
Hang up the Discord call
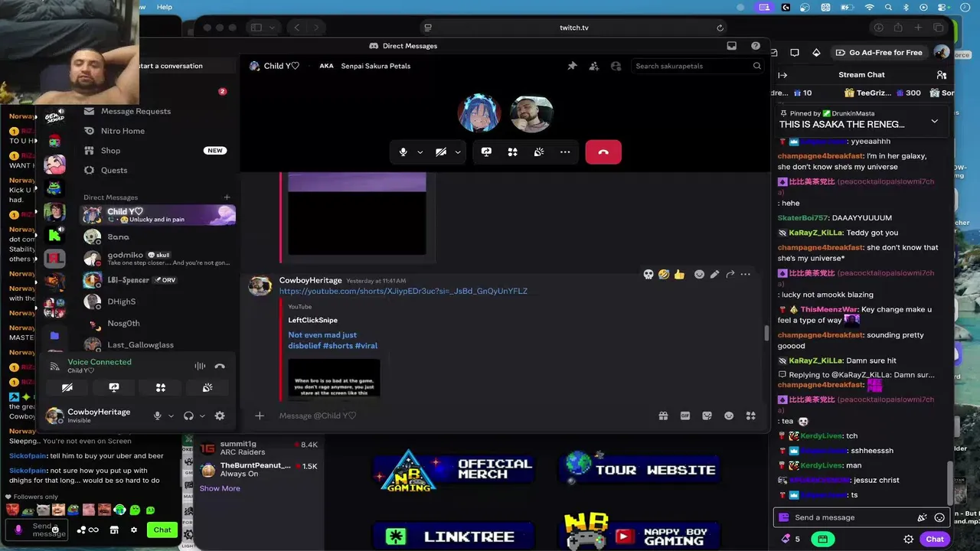tap(603, 152)
